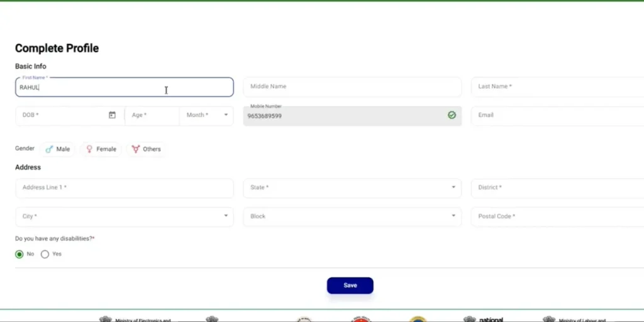Click the Email input field
Viewport: 644px width, 322px height.
[557, 115]
